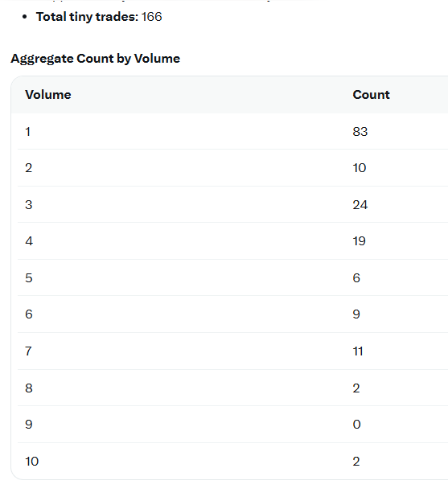Screen dimensions: 448x501
Task: Select the Volume cell with value 6
Action: (29, 314)
